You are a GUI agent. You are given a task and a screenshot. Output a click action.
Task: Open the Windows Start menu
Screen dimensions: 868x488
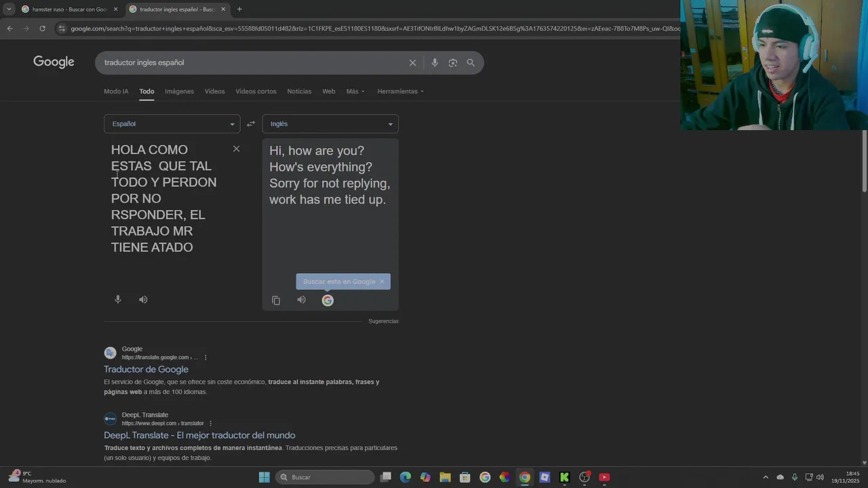(264, 477)
